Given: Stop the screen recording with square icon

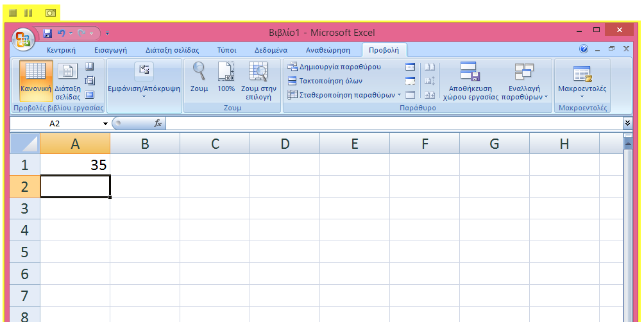Looking at the screenshot, I should pos(13,13).
